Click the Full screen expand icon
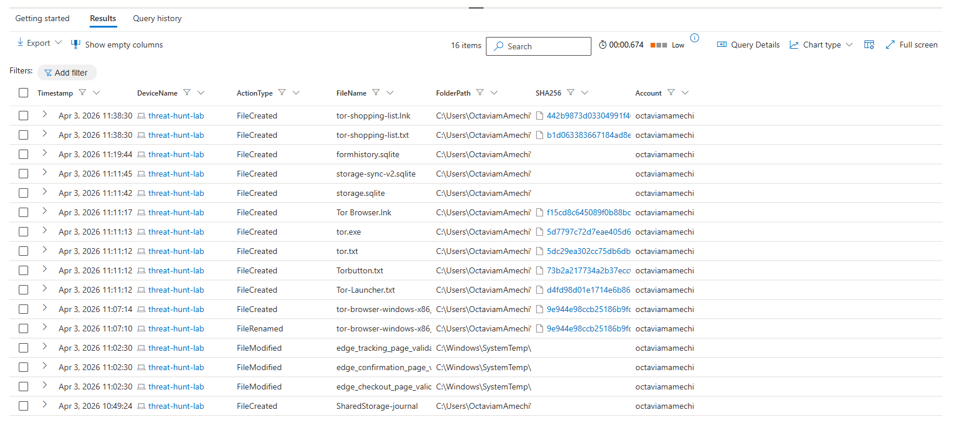 click(x=890, y=45)
